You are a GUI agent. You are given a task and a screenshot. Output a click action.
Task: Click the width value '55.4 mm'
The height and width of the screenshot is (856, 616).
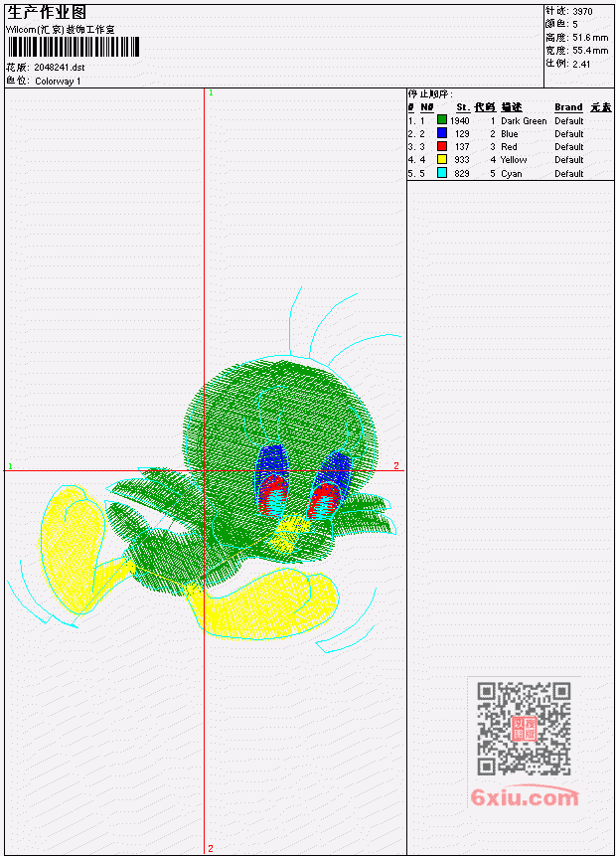590,51
